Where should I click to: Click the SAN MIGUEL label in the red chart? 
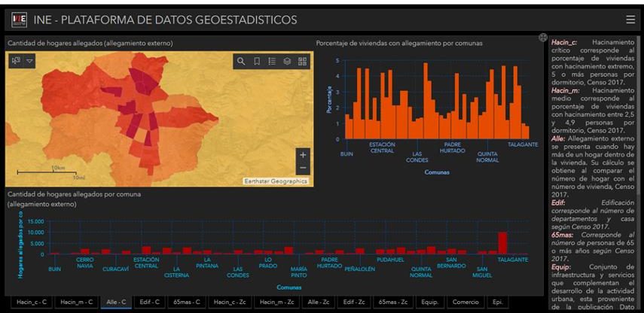pyautogui.click(x=482, y=272)
